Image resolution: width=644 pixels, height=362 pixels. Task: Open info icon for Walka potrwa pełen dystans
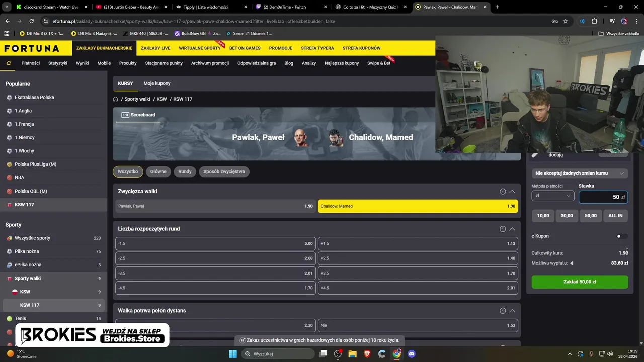coord(502,311)
